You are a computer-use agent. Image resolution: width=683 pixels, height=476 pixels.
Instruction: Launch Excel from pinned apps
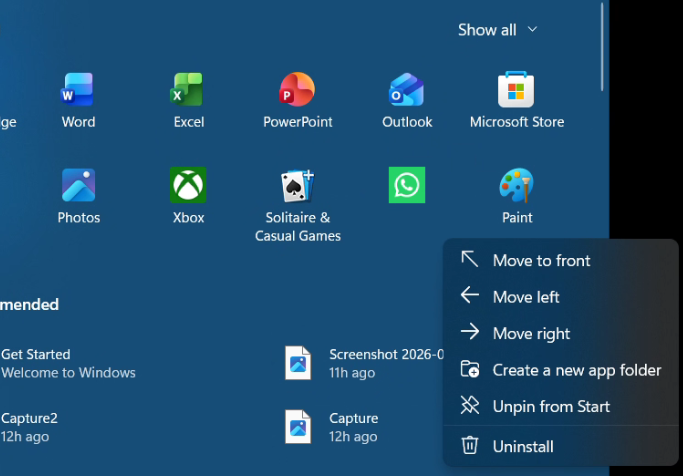[x=188, y=101]
